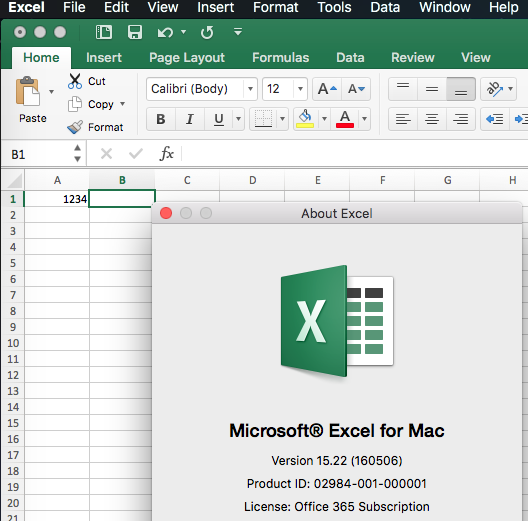Open the Excel application menu
Screen dimensions: 528x521
[26, 7]
